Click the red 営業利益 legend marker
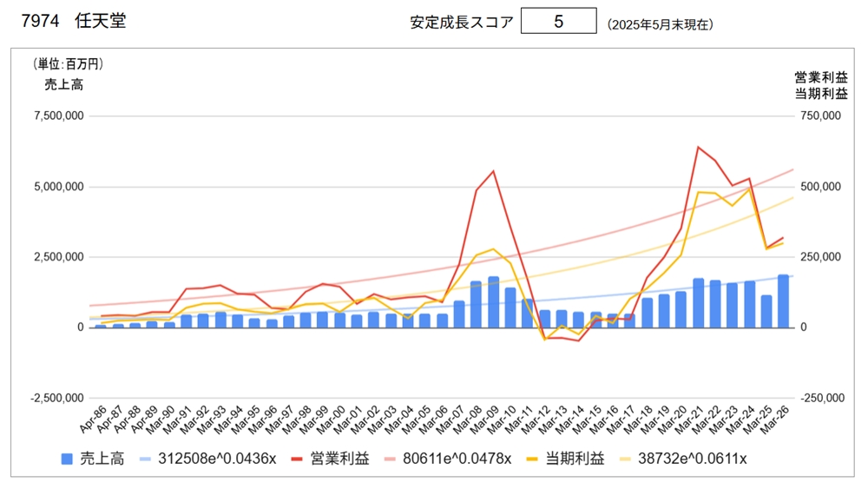 point(297,459)
